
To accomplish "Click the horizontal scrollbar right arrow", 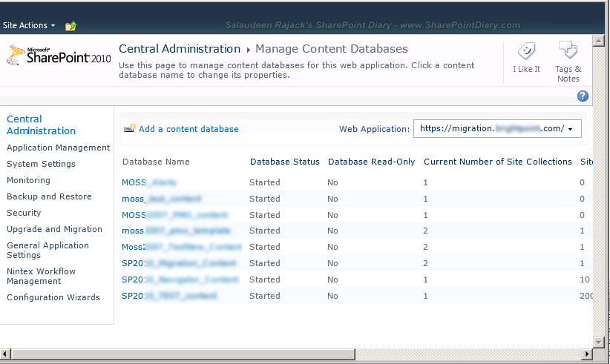I will coord(587,354).
